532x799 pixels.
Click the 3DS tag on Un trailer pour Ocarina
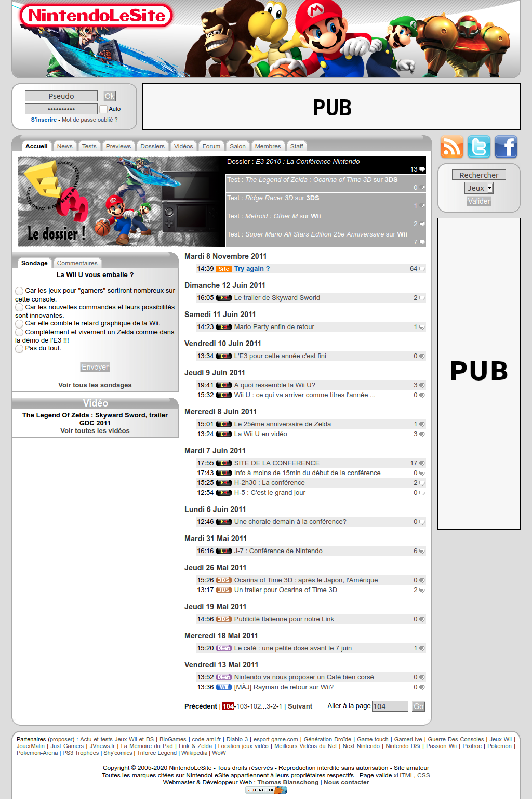[x=224, y=590]
